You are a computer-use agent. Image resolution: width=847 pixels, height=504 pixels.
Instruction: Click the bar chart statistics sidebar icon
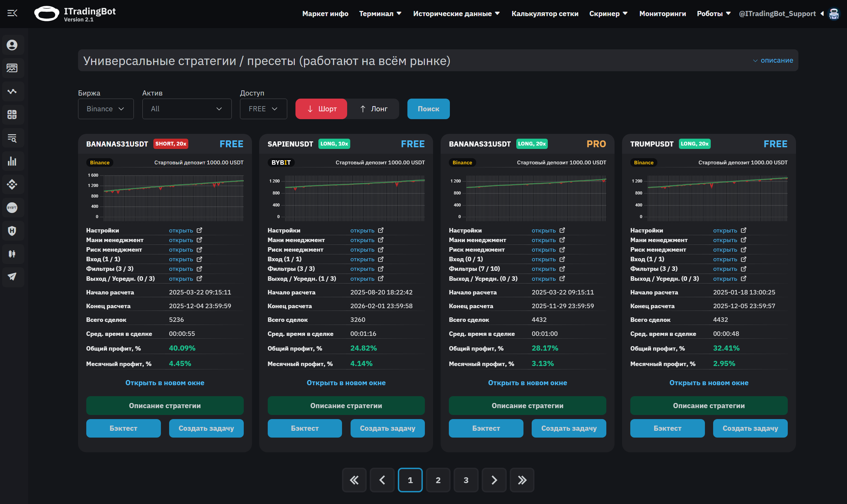point(13,161)
